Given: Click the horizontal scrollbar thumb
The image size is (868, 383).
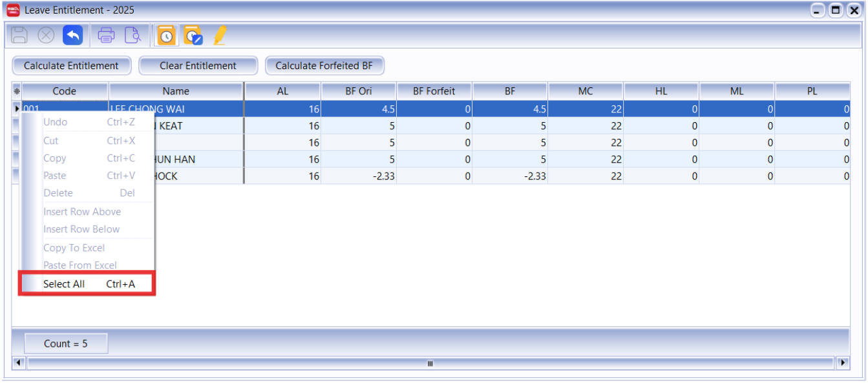Looking at the screenshot, I should coord(430,363).
